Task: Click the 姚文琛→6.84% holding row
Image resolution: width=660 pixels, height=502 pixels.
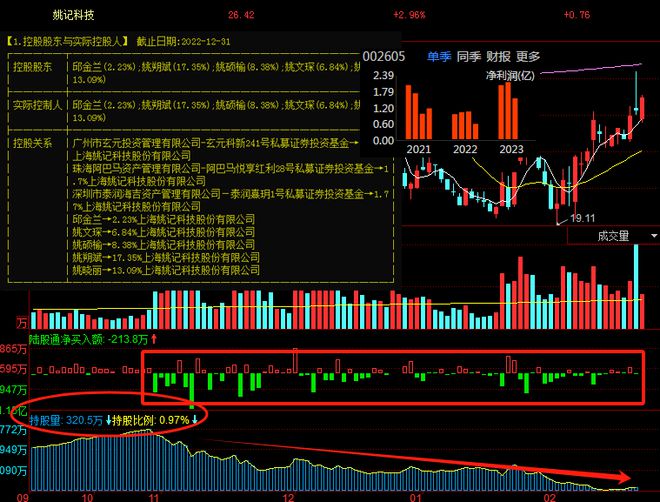Action: pos(163,232)
